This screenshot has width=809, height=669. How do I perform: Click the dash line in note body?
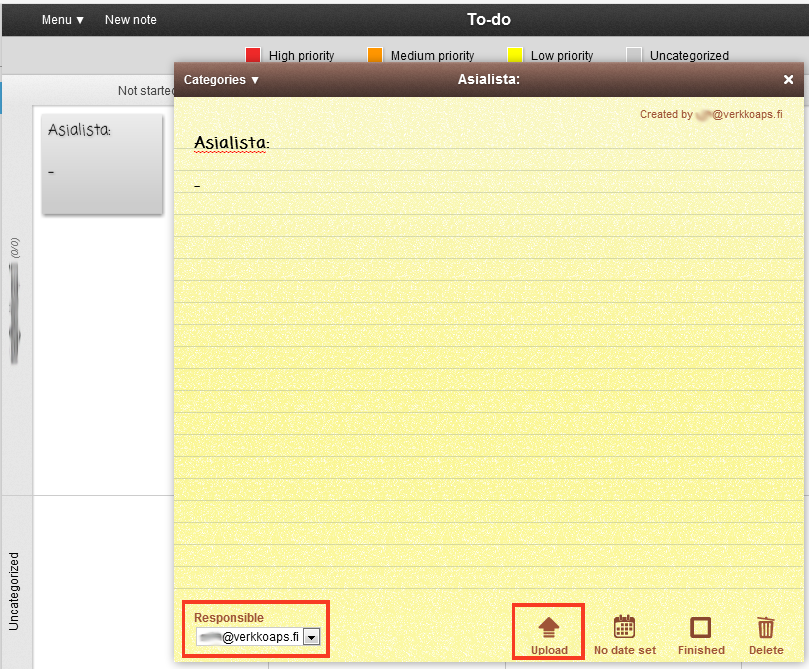tap(198, 185)
